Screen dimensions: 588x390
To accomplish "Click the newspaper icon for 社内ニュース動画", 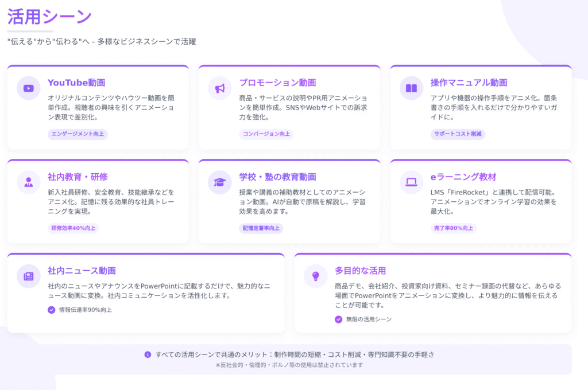I will (x=29, y=276).
